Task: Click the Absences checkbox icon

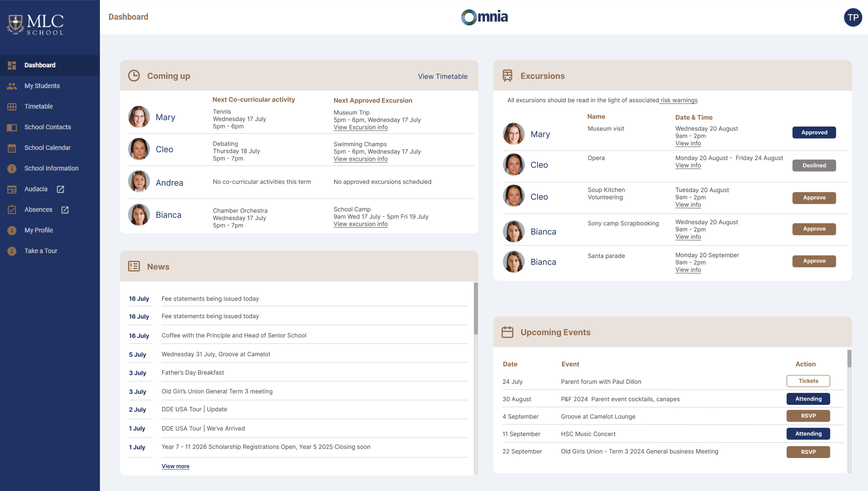Action: pos(12,210)
